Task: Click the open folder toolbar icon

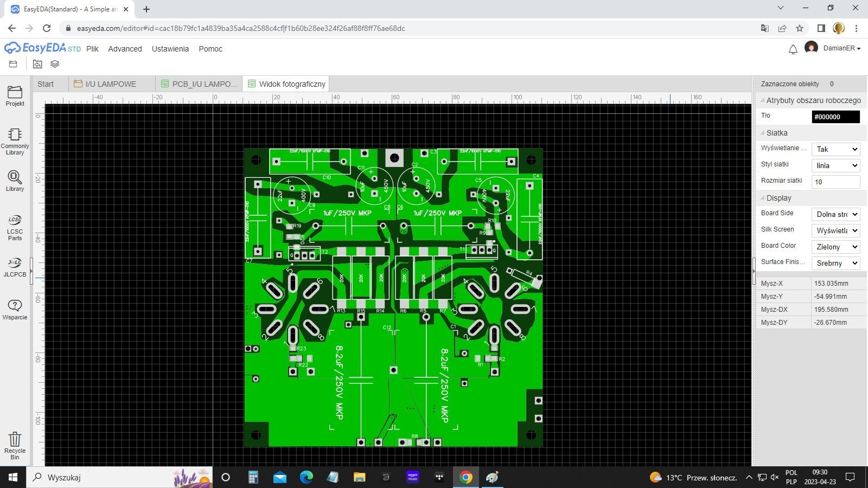Action: (x=13, y=64)
